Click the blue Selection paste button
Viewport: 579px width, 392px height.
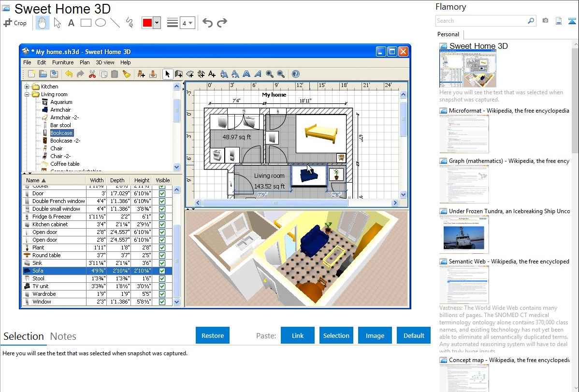tap(336, 335)
